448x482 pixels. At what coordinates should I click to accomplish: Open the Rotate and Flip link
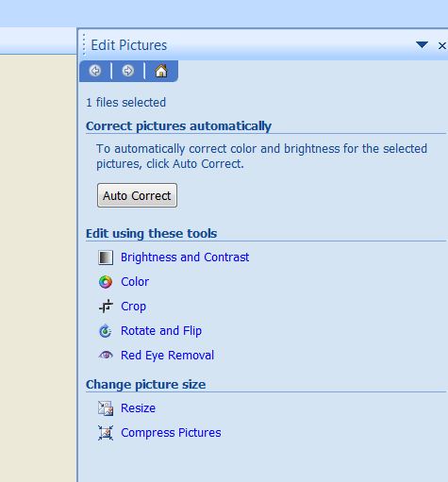pos(161,331)
